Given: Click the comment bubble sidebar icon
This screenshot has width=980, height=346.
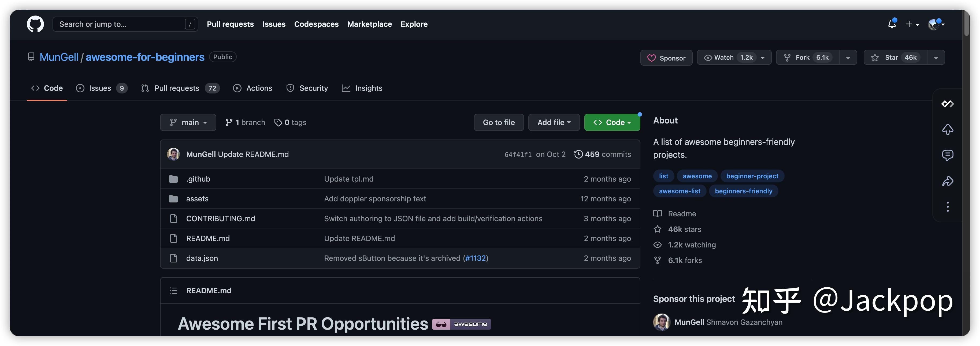Looking at the screenshot, I should [947, 155].
